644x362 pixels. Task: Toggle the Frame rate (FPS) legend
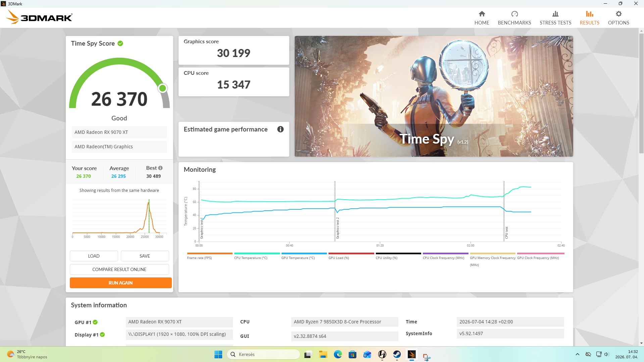click(x=209, y=256)
